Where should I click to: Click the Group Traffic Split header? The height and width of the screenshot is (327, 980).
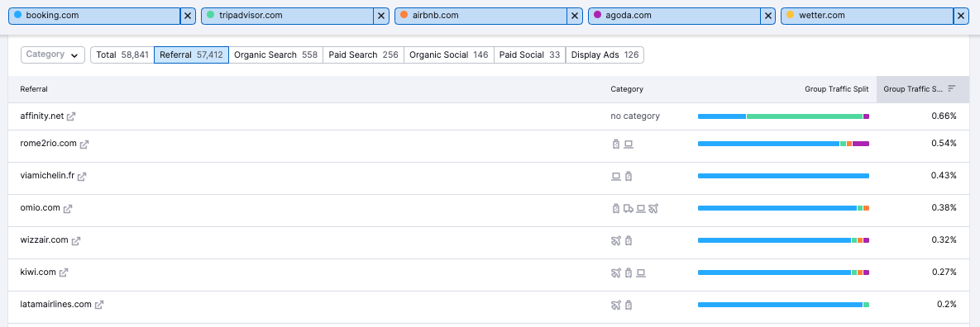(x=837, y=89)
